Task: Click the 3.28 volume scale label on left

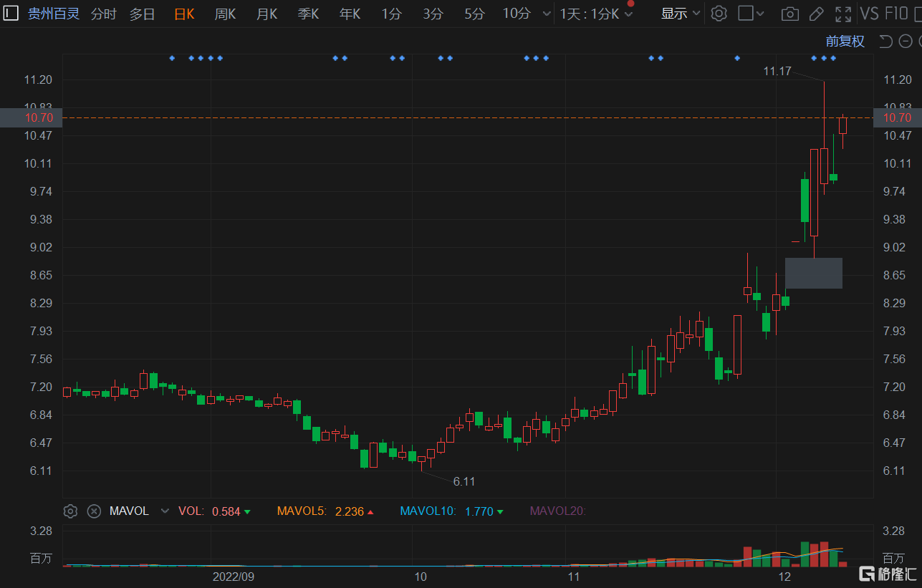Action: (42, 531)
